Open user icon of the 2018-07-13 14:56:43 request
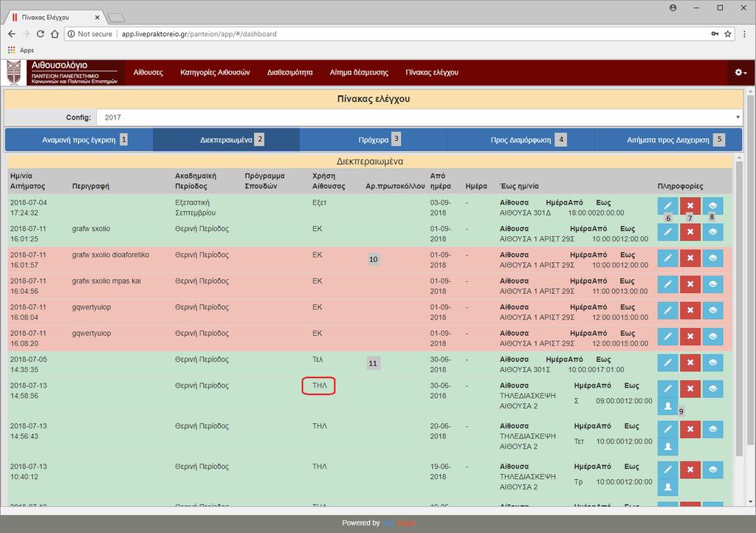The height and width of the screenshot is (533, 756). 667,447
